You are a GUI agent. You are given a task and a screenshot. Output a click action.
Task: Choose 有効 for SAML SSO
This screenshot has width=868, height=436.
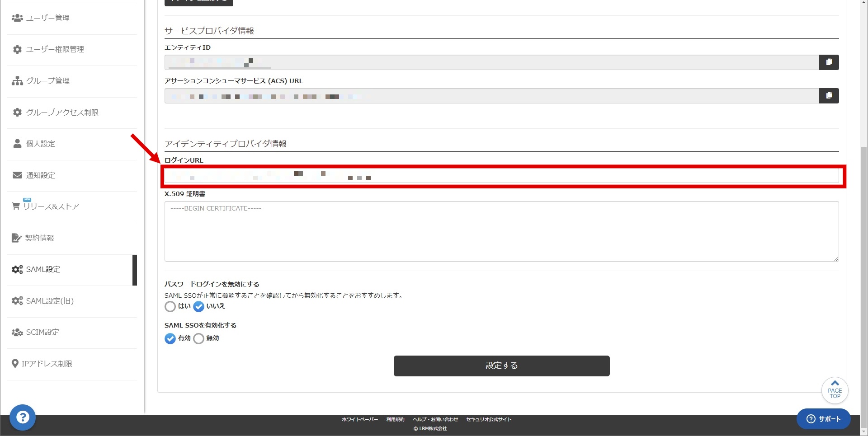click(x=170, y=338)
